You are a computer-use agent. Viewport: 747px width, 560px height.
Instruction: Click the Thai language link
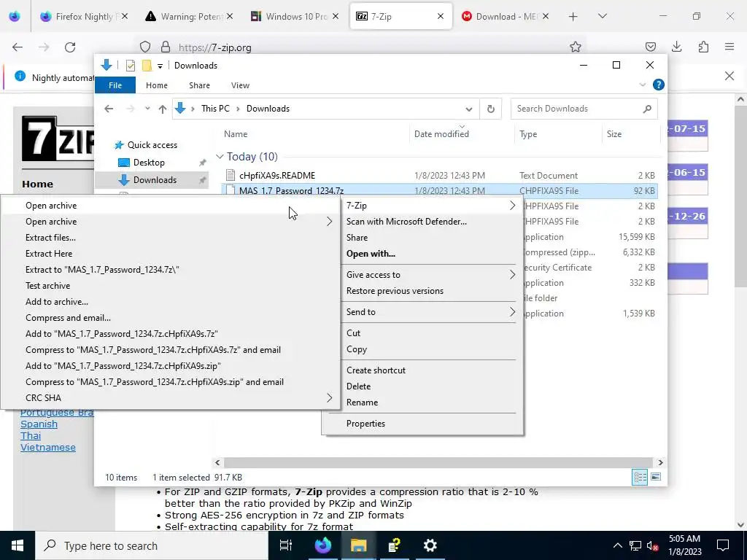pyautogui.click(x=31, y=436)
